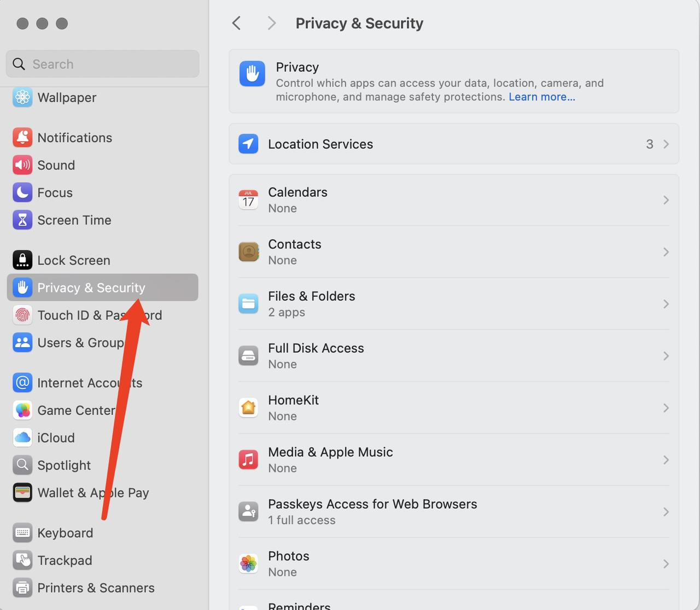
Task: Click the Game Center icon
Action: [x=22, y=410]
